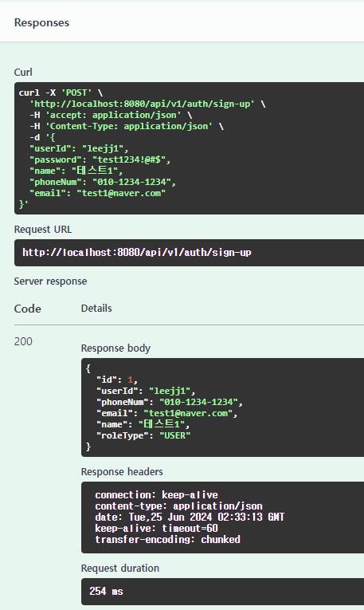Click the Request URL value box

pyautogui.click(x=189, y=253)
